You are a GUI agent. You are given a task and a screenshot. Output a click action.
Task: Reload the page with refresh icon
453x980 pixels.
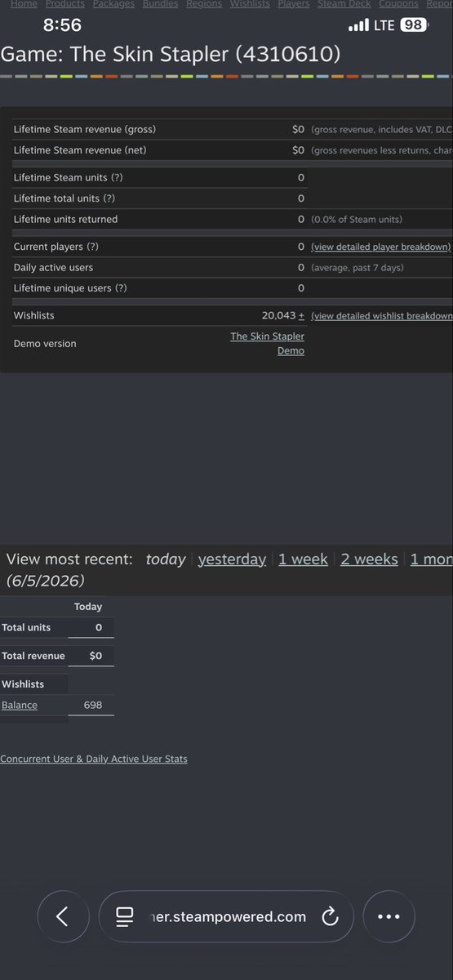pos(330,917)
